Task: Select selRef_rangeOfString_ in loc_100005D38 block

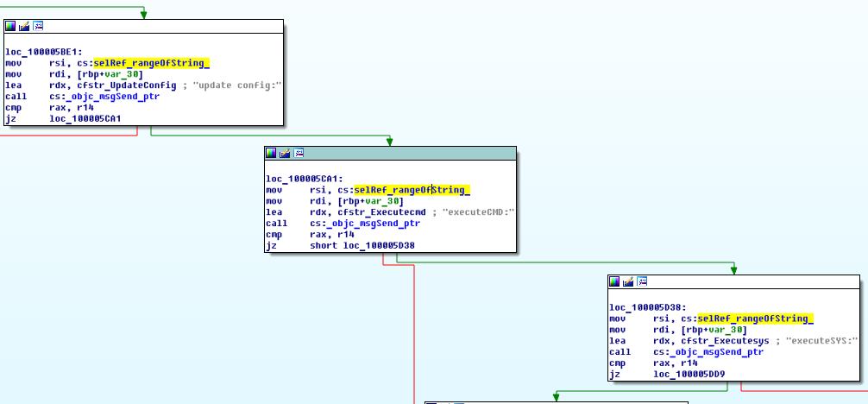Action: pyautogui.click(x=756, y=319)
